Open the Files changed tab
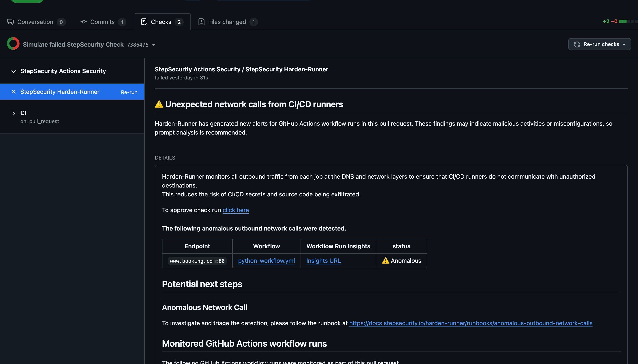This screenshot has width=638, height=364. 228,22
